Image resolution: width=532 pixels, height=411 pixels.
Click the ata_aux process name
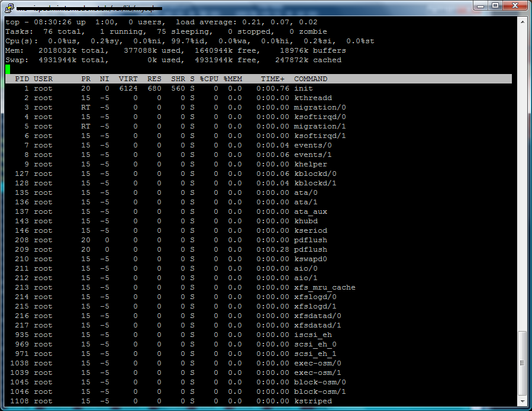point(311,211)
